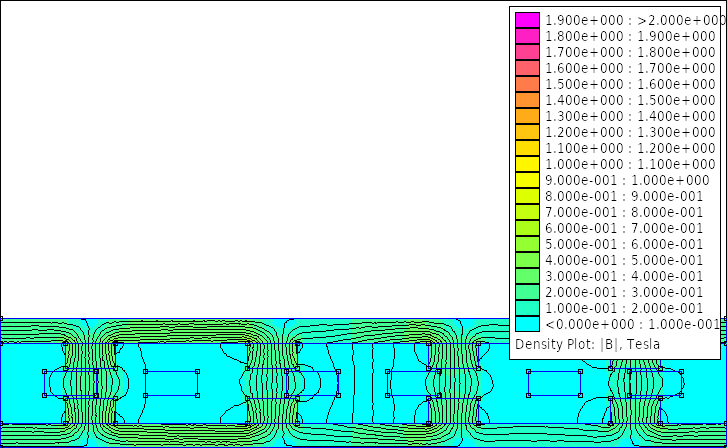Click the magenta >2.000 legend color swatch
The height and width of the screenshot is (448, 727).
tap(527, 20)
